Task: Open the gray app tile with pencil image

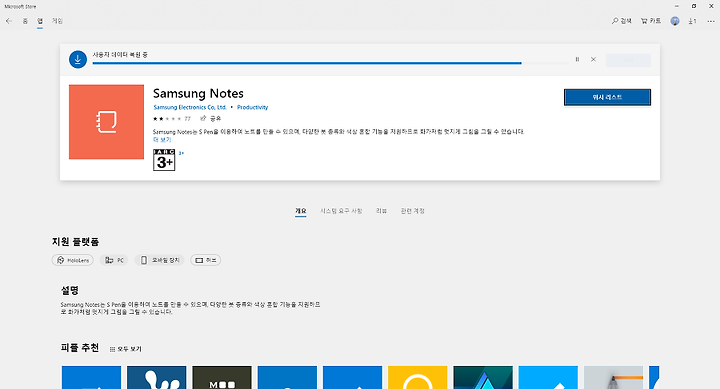Action: click(613, 378)
